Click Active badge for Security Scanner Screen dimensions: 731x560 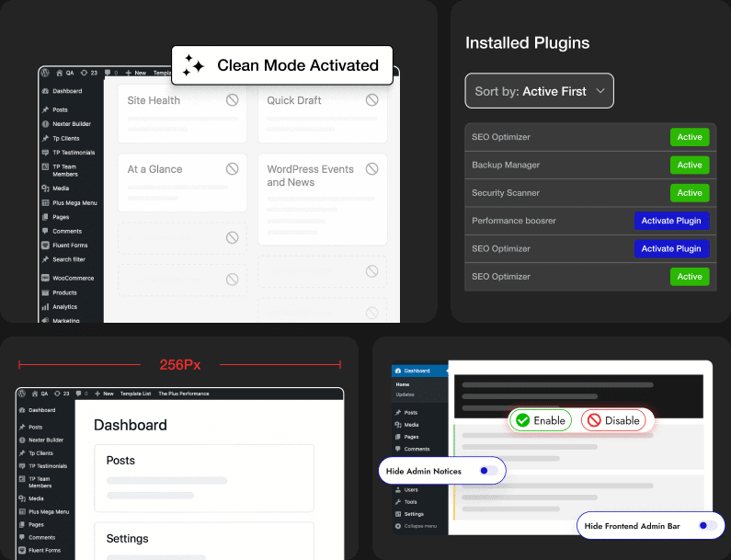[690, 192]
